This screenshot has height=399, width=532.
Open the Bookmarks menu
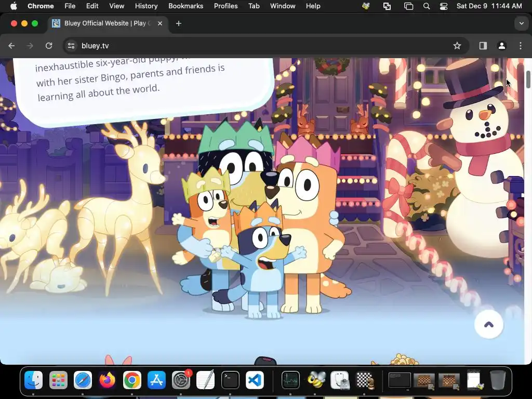[x=185, y=6]
